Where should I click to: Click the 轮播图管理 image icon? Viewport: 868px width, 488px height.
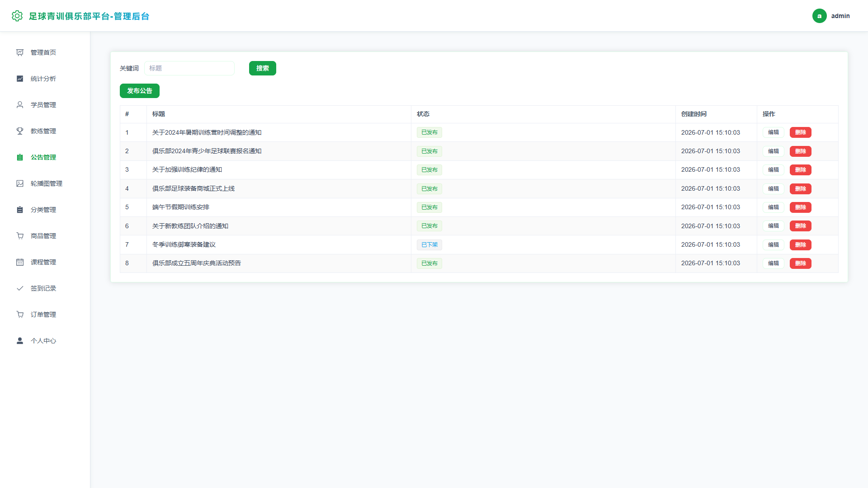click(x=20, y=183)
